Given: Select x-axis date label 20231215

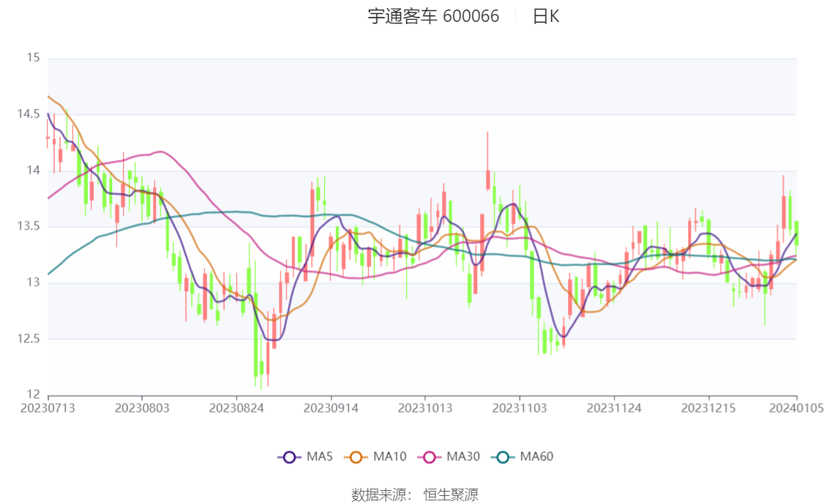Looking at the screenshot, I should [x=709, y=408].
